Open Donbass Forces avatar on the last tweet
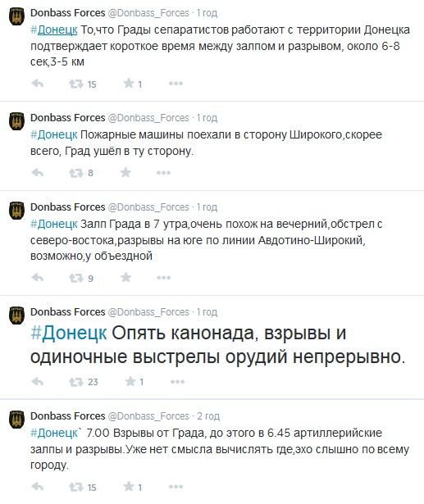This screenshot has height=504, width=424. click(x=16, y=419)
